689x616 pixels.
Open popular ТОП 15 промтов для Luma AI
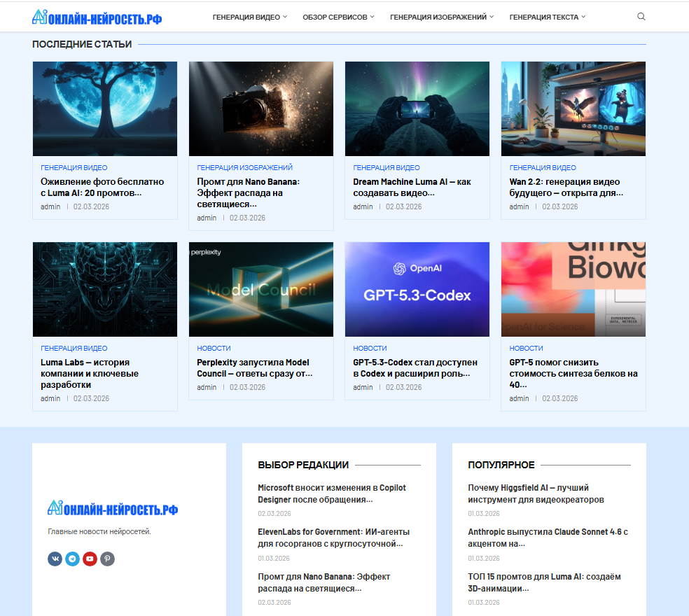pos(544,582)
